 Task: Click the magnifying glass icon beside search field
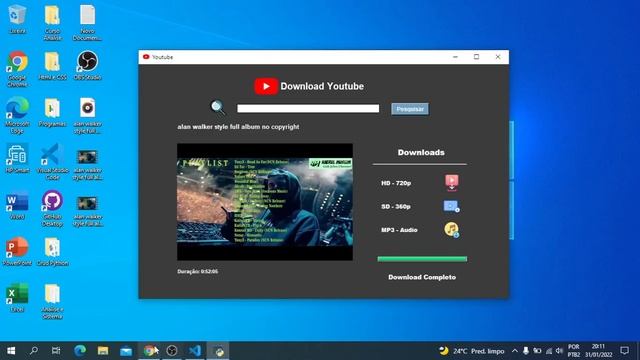(218, 107)
